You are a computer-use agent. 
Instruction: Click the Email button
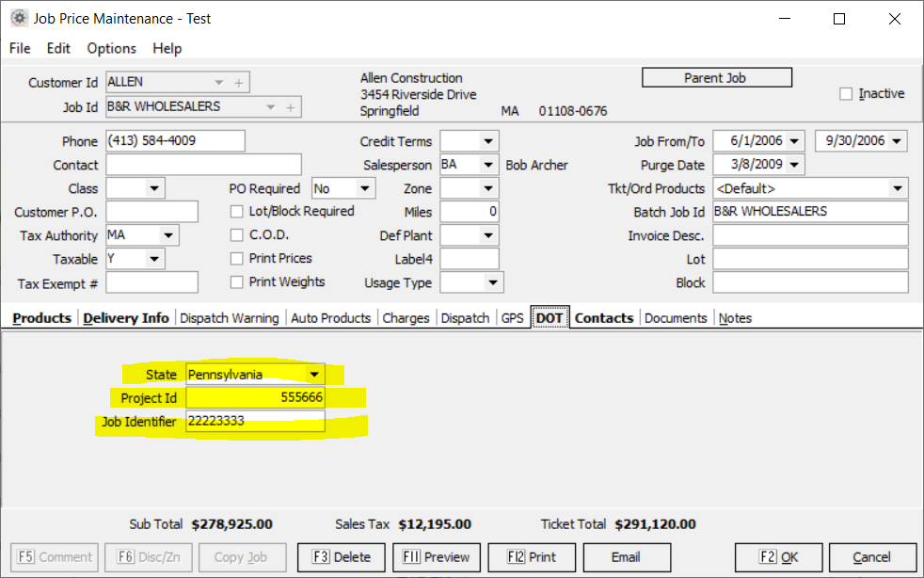coord(626,556)
